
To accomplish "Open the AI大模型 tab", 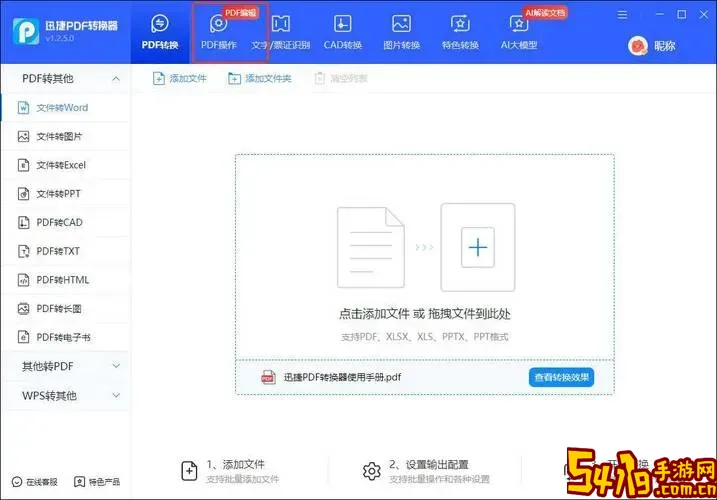I will click(519, 32).
